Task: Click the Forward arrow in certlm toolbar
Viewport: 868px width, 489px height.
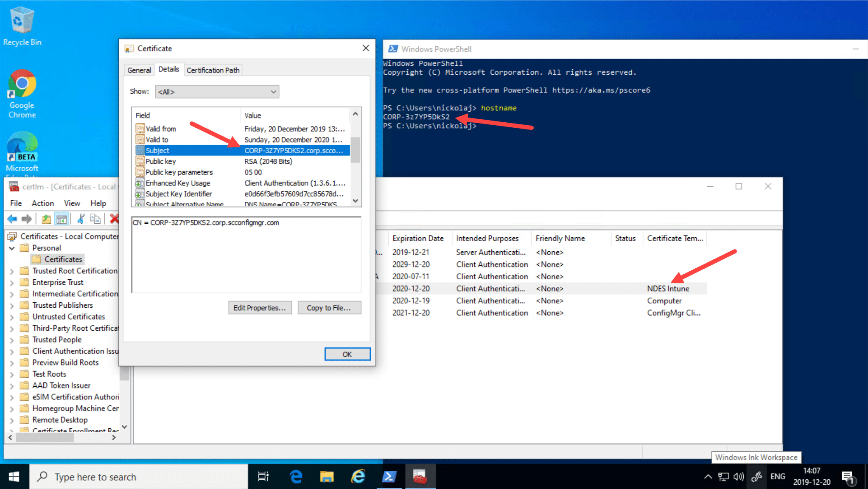Action: pyautogui.click(x=27, y=219)
